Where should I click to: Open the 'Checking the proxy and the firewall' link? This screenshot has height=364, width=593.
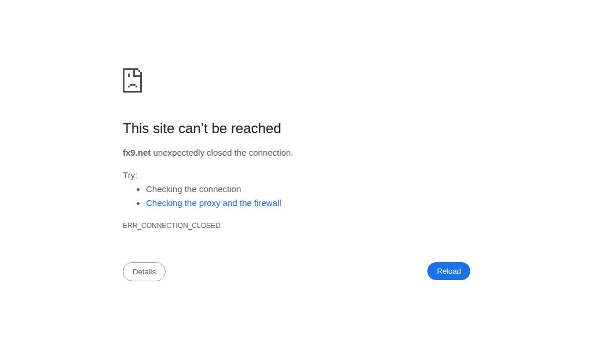pyautogui.click(x=214, y=203)
